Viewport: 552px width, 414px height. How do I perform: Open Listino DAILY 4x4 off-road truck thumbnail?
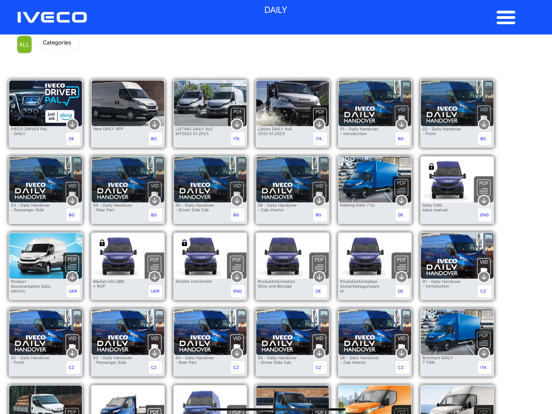coord(292,103)
